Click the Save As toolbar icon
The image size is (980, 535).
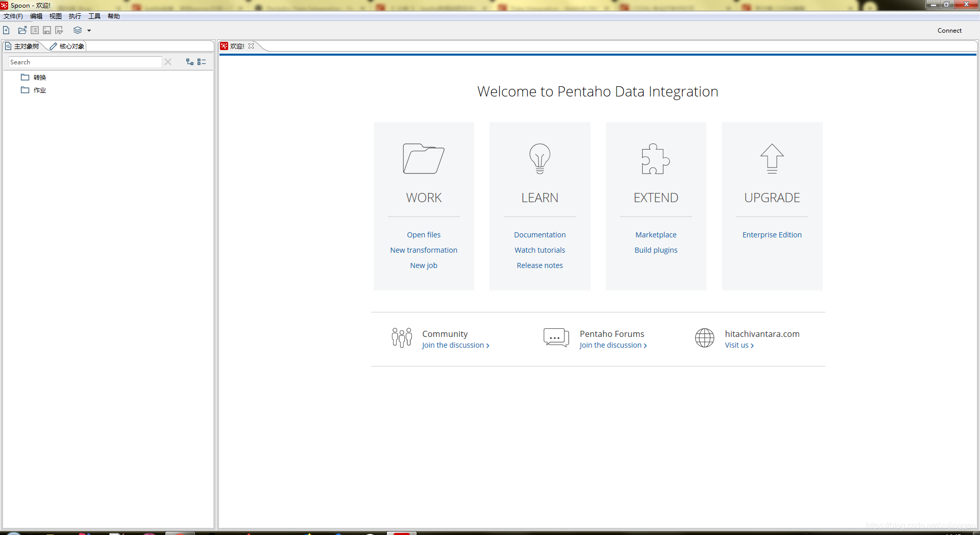(59, 30)
